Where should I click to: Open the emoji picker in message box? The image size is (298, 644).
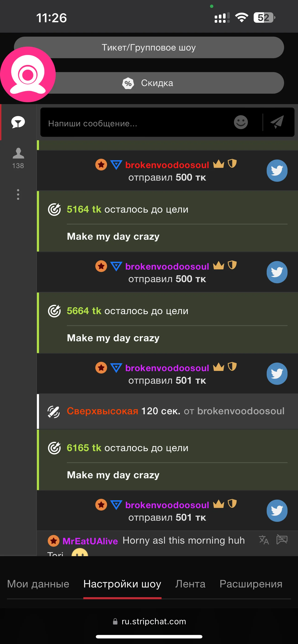[241, 122]
